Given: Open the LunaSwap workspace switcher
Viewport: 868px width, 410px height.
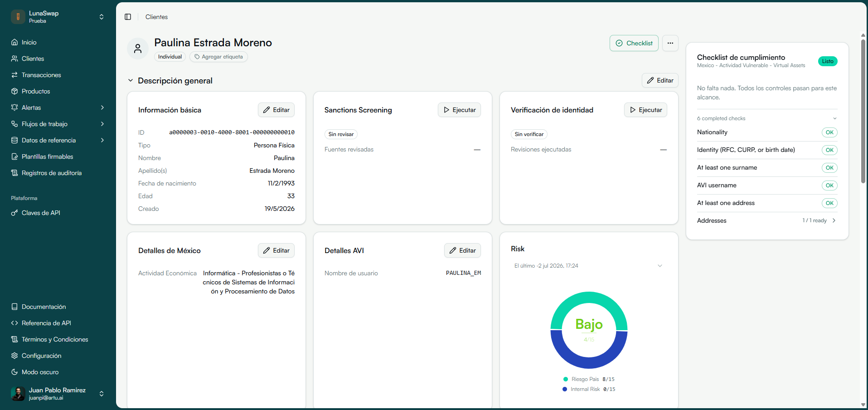Looking at the screenshot, I should tap(58, 17).
